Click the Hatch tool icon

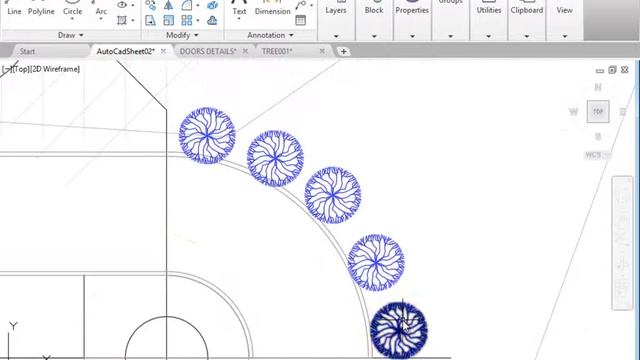(122, 20)
